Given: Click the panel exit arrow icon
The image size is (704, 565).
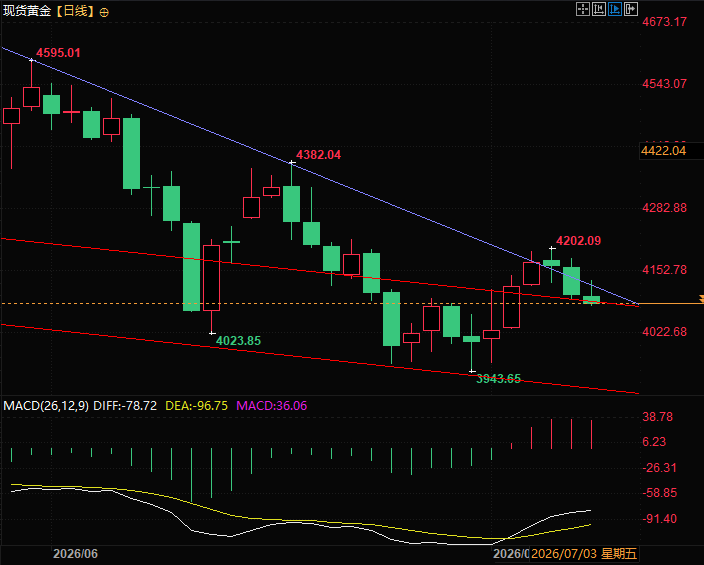Looking at the screenshot, I should click(631, 9).
